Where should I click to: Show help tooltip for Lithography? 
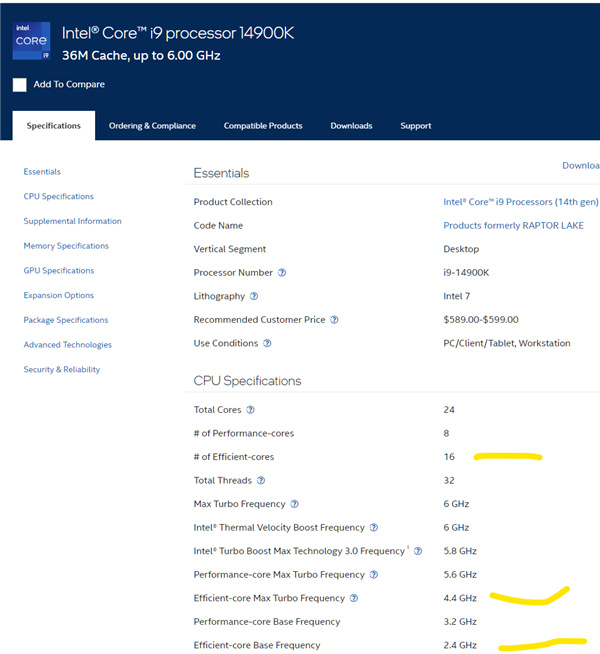[x=254, y=296]
